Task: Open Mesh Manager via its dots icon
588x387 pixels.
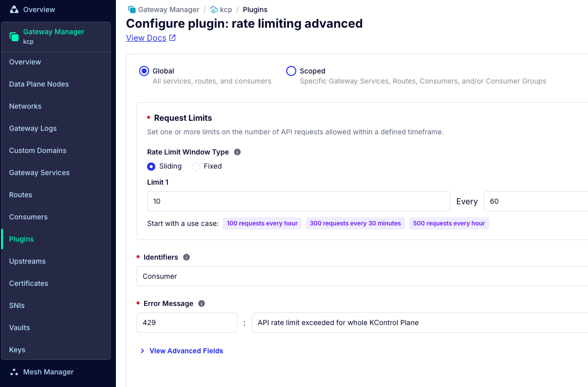Action: 14,371
